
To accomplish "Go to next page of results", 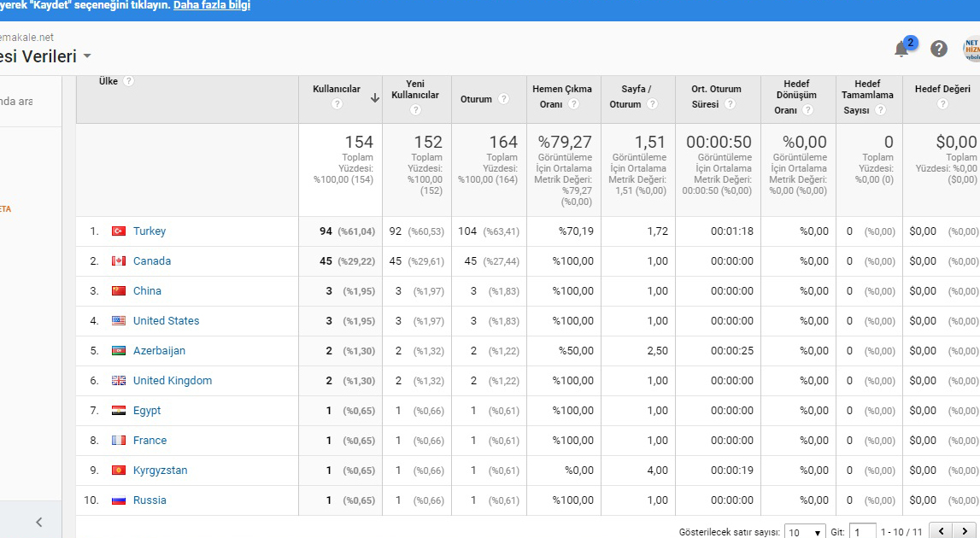I will coord(964,531).
